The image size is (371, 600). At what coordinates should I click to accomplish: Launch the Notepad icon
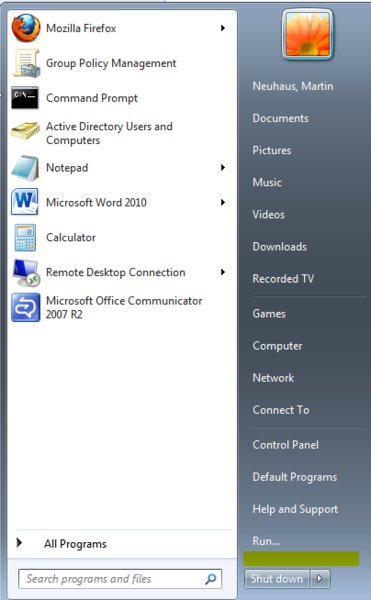[25, 168]
